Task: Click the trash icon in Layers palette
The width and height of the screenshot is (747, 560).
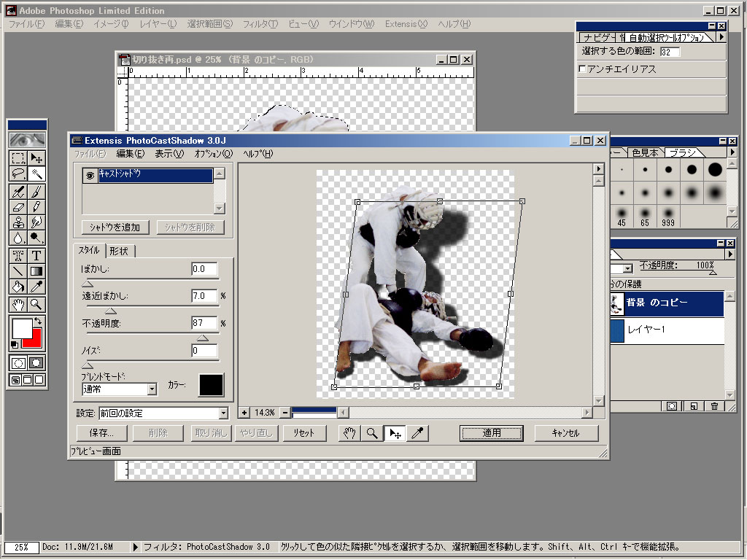Action: [x=715, y=406]
